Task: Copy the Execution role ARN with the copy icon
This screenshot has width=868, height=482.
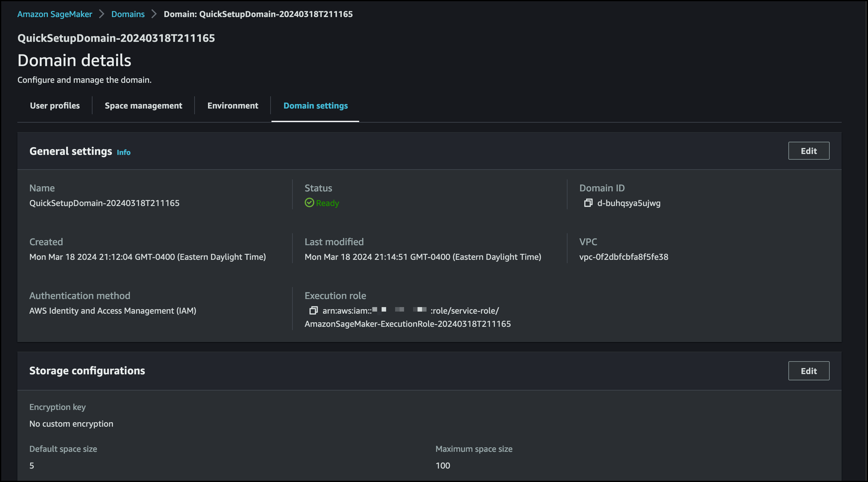Action: pos(313,310)
